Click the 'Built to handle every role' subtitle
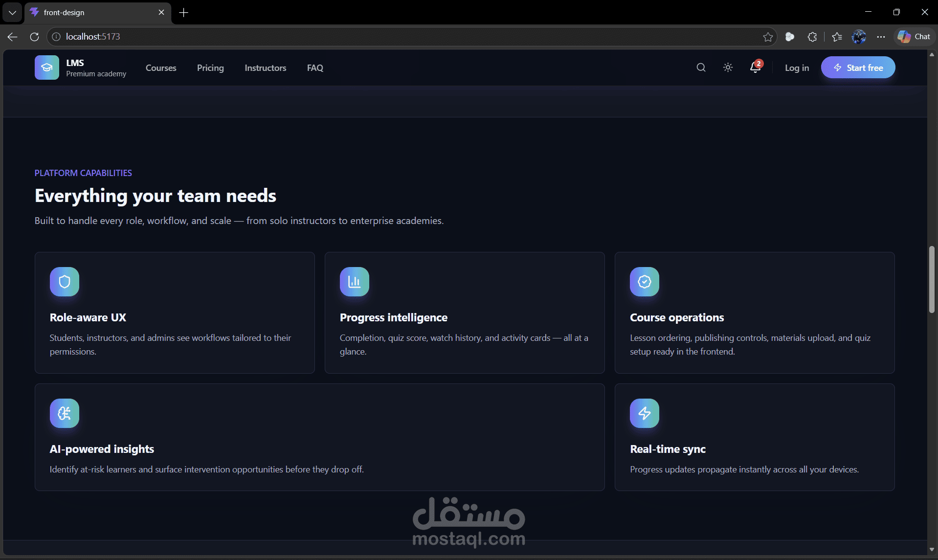This screenshot has width=938, height=560. 239,221
